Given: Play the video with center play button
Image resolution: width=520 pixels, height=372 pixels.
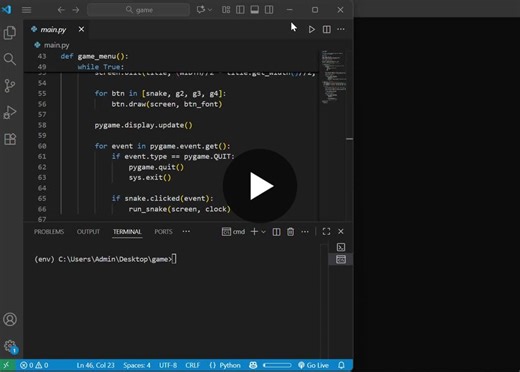Looking at the screenshot, I should coord(260,186).
